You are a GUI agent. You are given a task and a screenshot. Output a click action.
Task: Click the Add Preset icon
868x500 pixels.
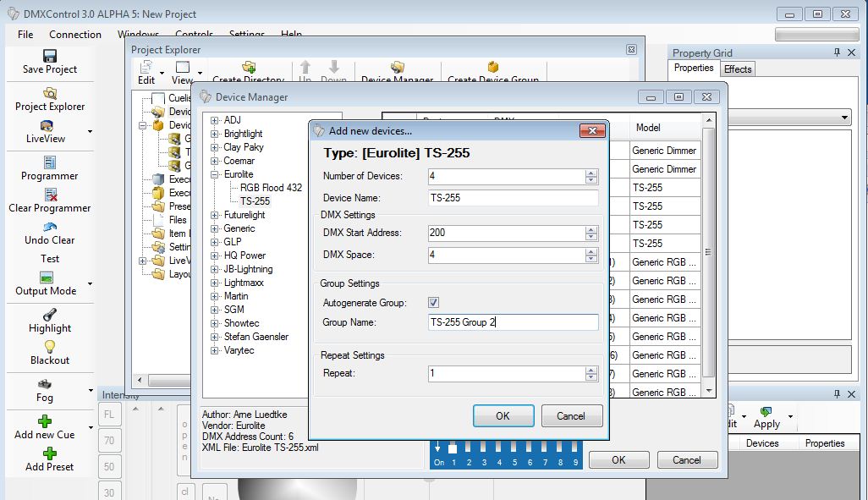49,453
